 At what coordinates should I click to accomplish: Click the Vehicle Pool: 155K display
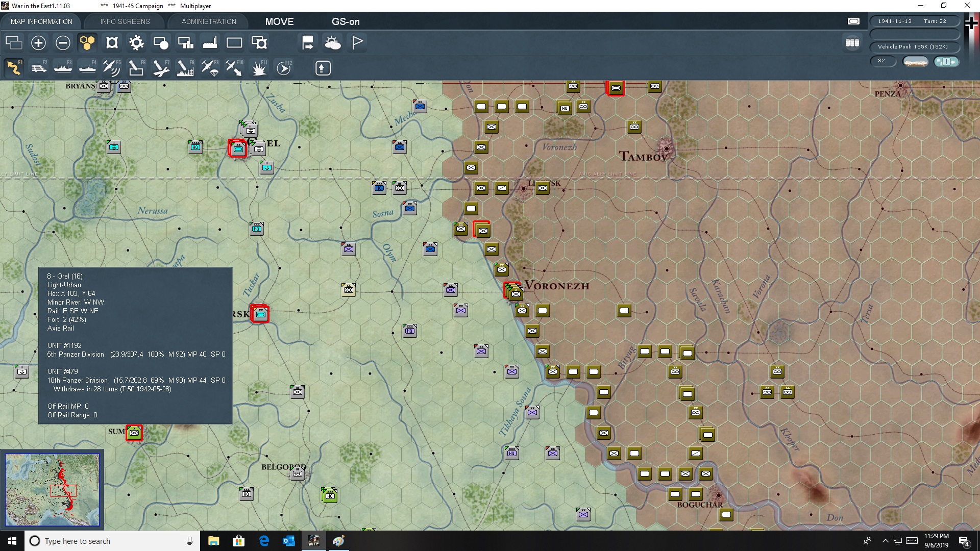(915, 46)
